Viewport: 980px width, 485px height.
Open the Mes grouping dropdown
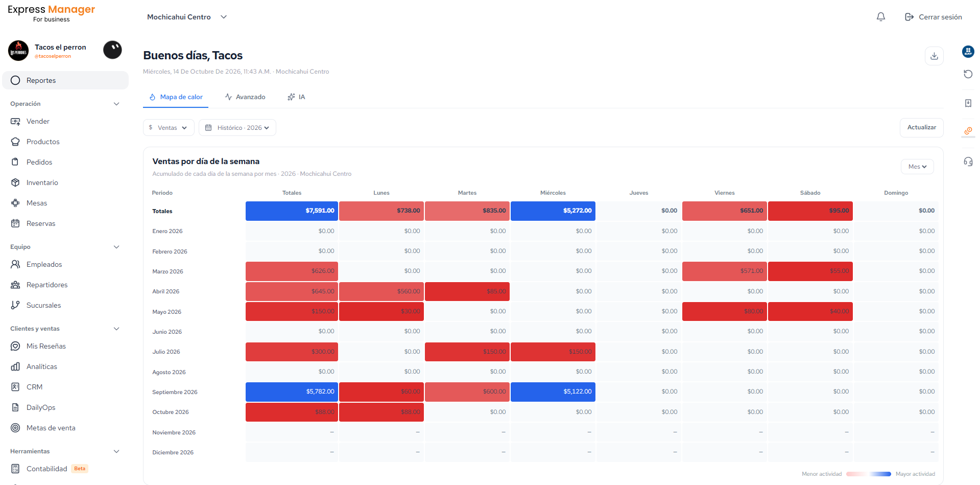click(917, 167)
